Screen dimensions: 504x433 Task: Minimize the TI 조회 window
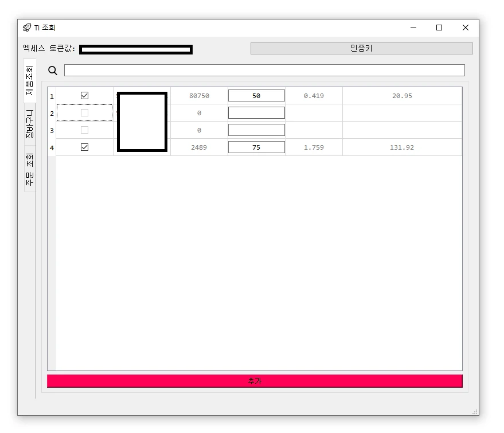click(x=413, y=28)
